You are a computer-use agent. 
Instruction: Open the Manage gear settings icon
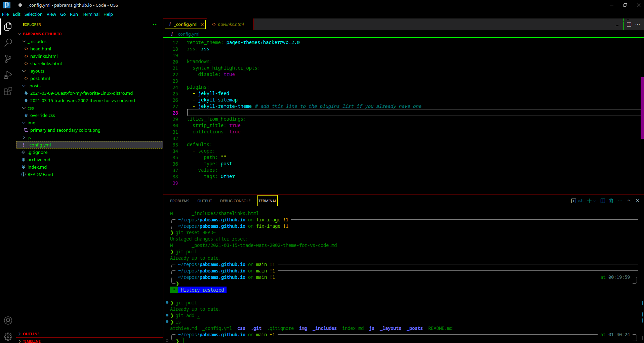[8, 336]
